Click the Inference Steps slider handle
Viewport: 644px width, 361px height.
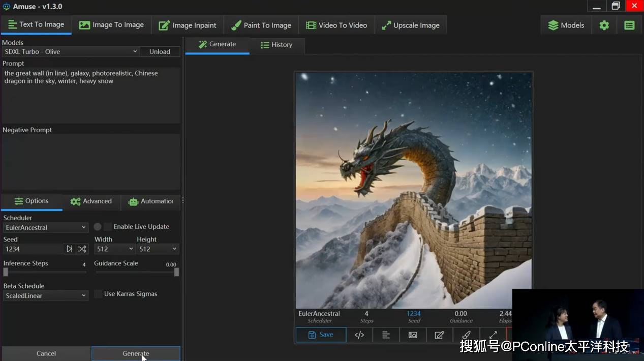tap(6, 272)
